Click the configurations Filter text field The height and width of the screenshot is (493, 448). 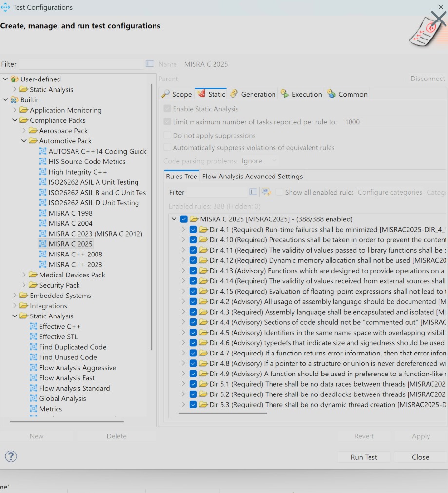[x=81, y=64]
